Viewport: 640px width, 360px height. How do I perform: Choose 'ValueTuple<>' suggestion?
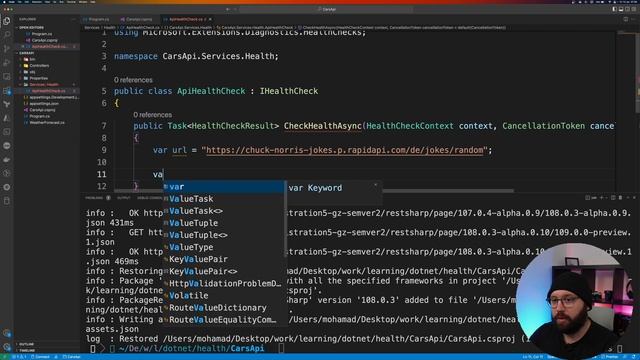[x=224, y=235]
